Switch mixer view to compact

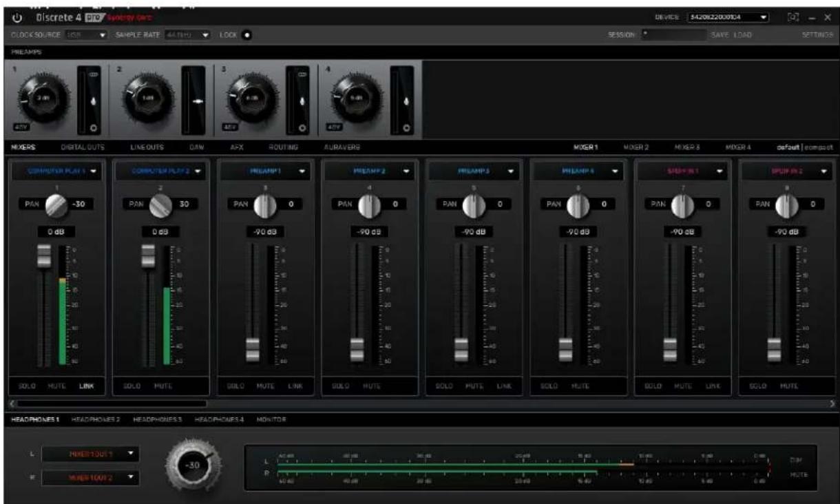[819, 147]
